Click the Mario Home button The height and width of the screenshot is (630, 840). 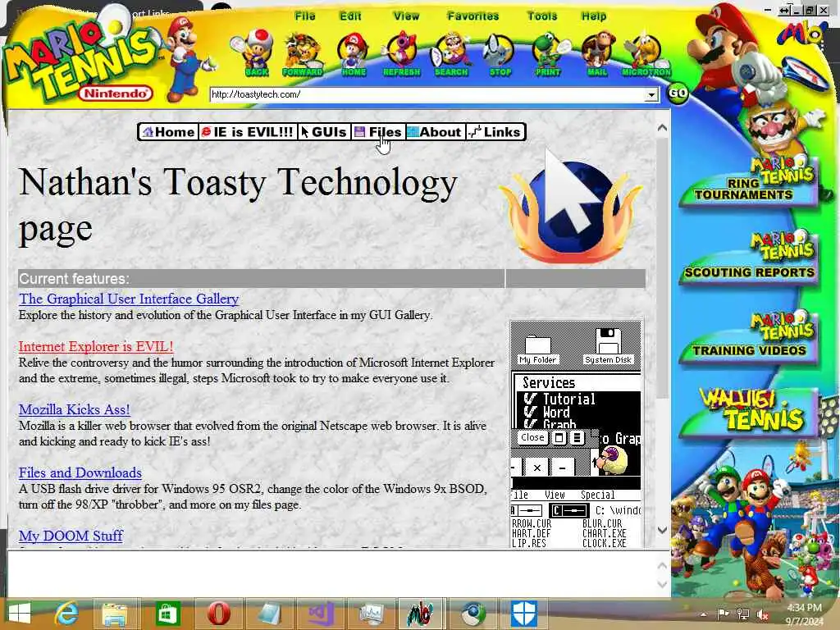(x=353, y=53)
